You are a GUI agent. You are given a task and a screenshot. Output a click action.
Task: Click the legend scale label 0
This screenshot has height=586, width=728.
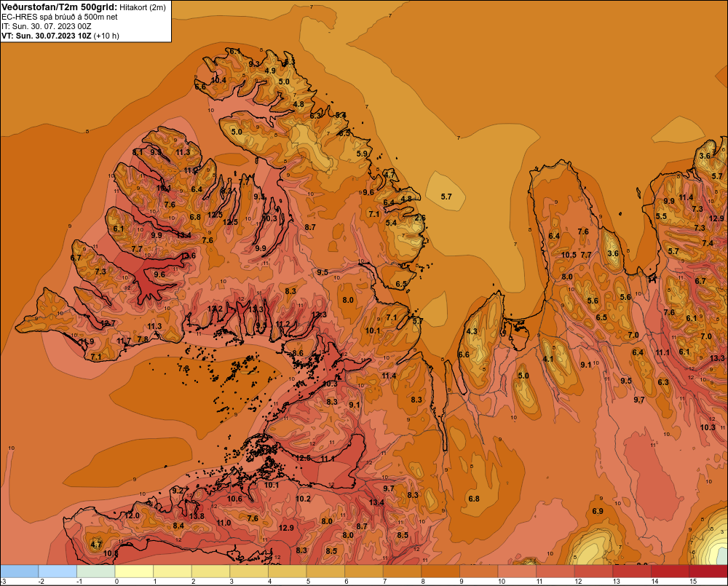pos(117,582)
